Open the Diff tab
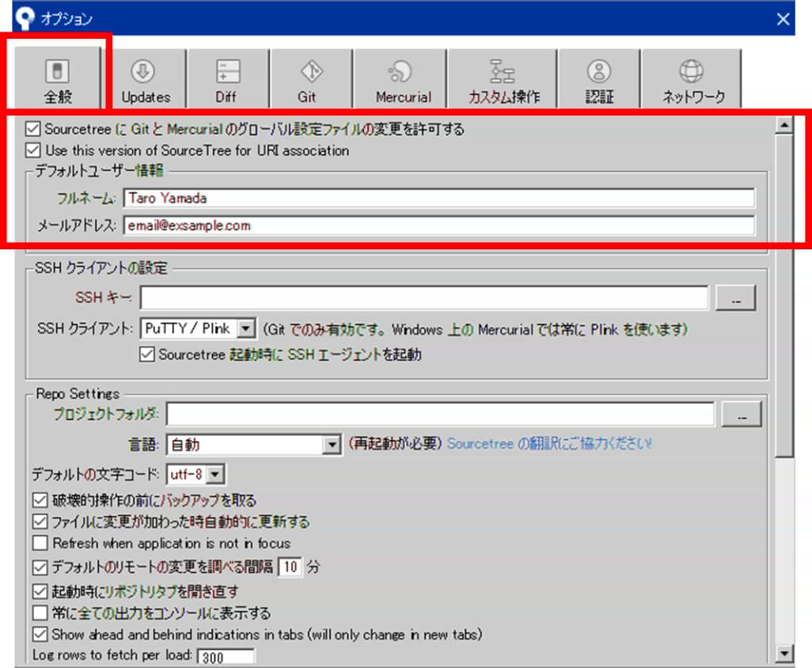 [x=228, y=79]
